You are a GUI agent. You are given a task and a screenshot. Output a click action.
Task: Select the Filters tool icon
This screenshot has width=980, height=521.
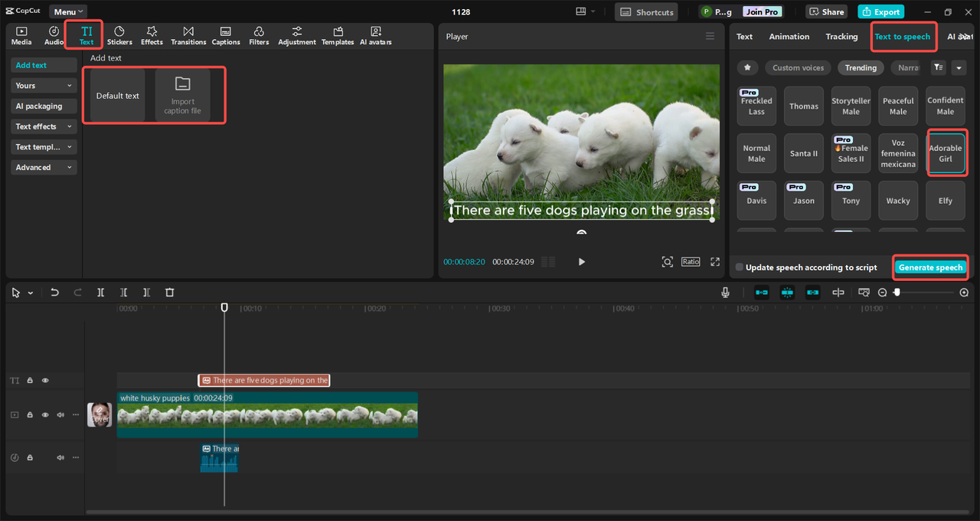pos(259,35)
